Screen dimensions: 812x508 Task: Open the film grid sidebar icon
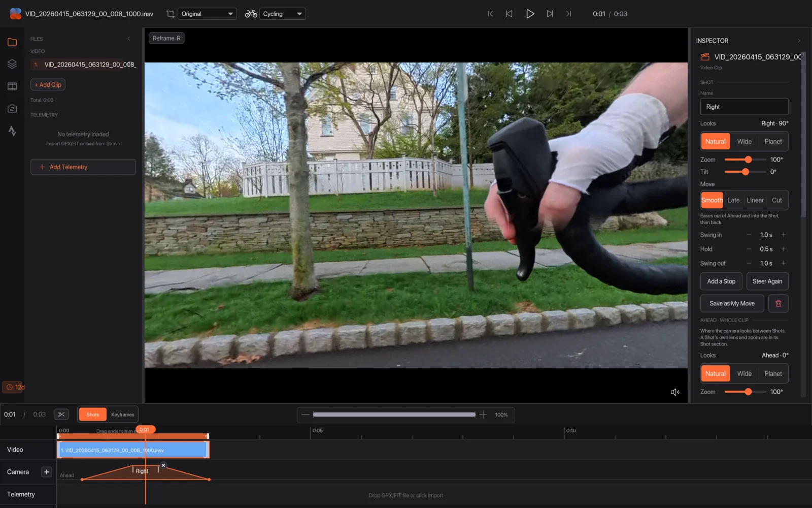[x=12, y=86]
